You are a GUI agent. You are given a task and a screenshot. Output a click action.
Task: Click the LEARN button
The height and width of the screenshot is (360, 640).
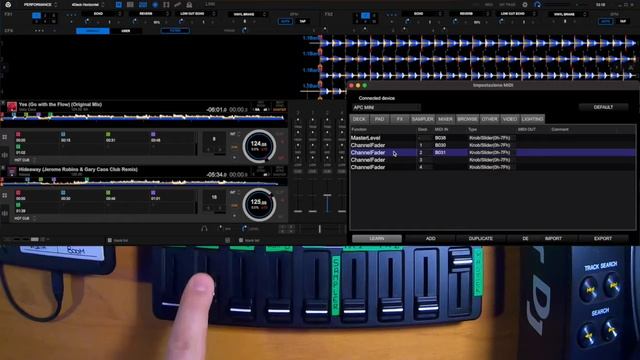377,238
